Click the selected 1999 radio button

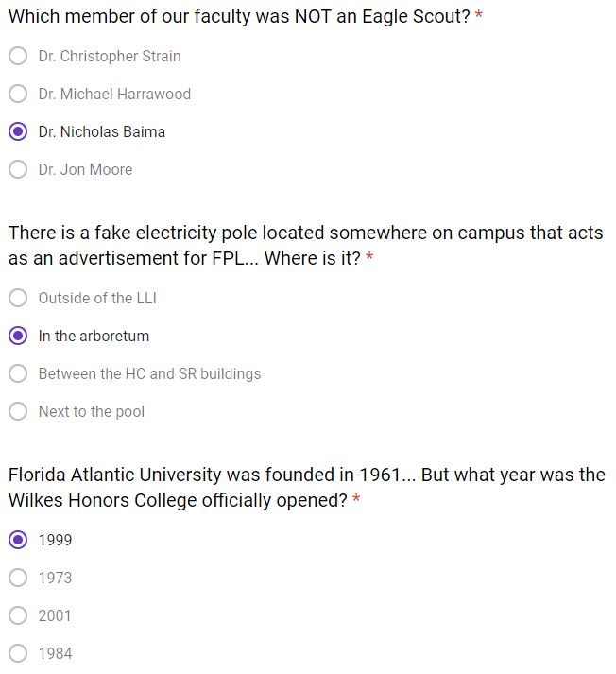(x=18, y=540)
